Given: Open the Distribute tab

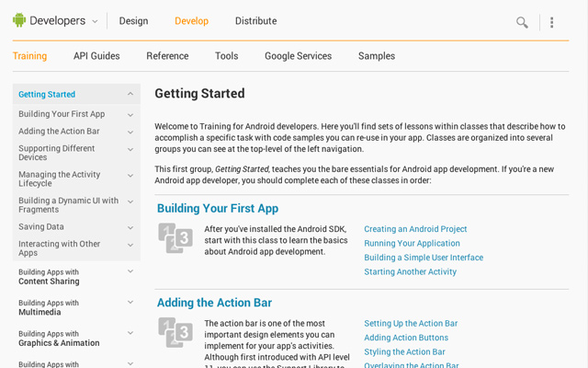Looking at the screenshot, I should (x=255, y=21).
